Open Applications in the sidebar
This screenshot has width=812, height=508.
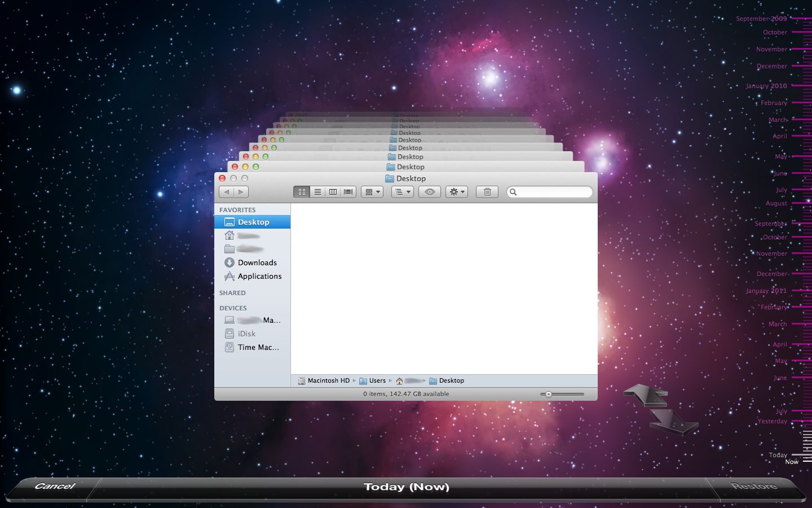click(x=253, y=276)
